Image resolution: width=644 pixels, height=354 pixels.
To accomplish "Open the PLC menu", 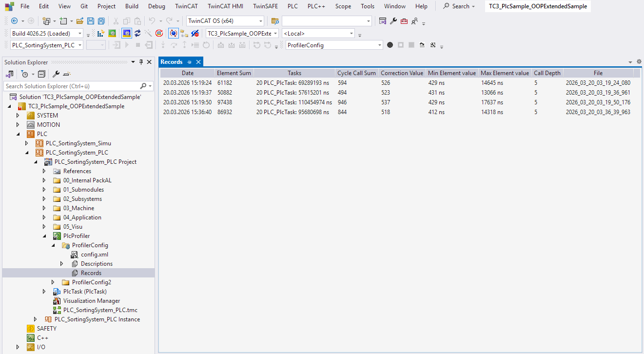I will click(293, 6).
